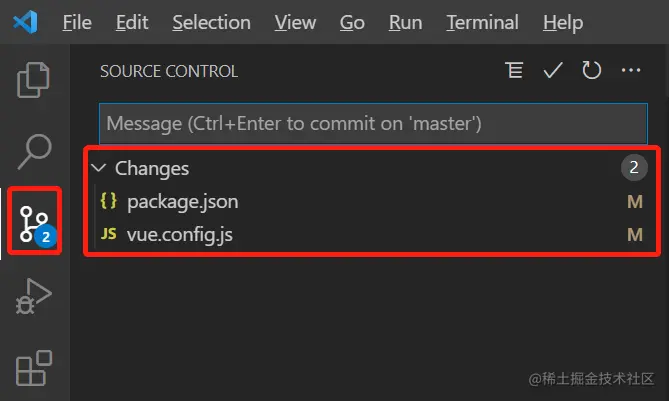Open the Explorer view in activity bar
669x401 pixels.
pos(33,80)
